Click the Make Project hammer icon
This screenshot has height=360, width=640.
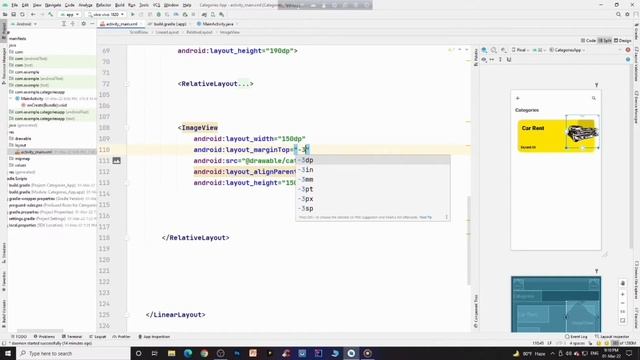click(x=51, y=15)
